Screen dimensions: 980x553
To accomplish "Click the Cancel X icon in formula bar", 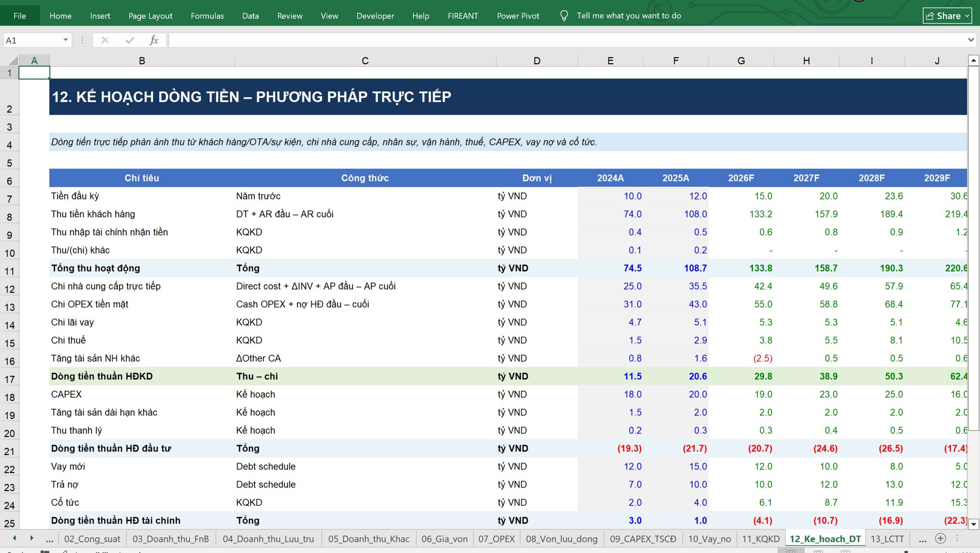I will tap(105, 40).
